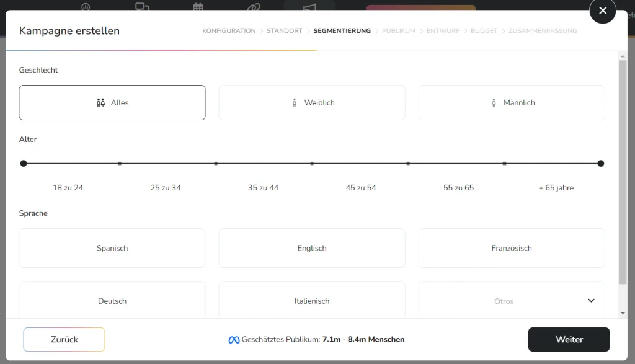The height and width of the screenshot is (364, 635).
Task: Click the female figure icon on Weiblich
Action: tap(293, 102)
